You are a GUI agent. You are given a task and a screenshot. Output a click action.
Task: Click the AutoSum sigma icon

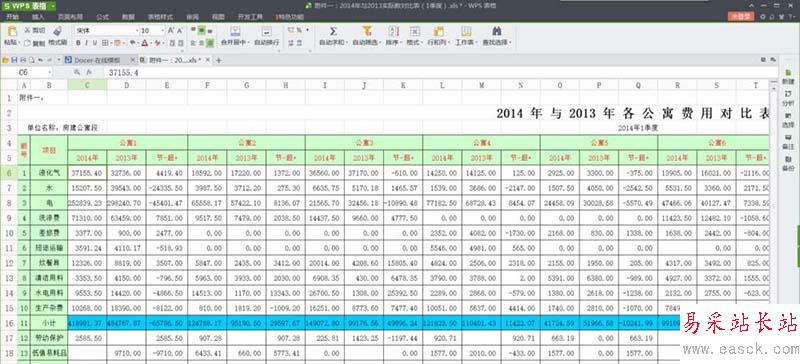click(333, 31)
